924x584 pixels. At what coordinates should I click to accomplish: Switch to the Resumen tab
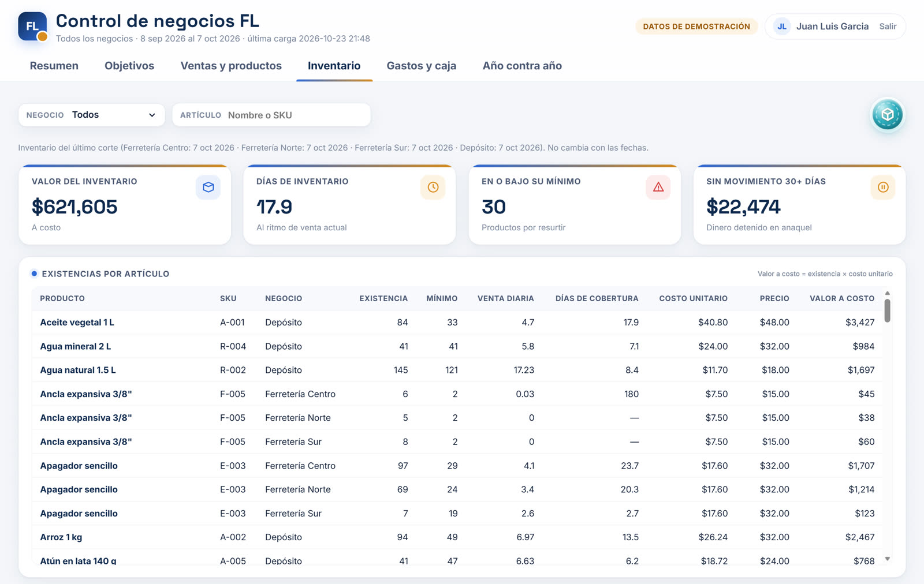[54, 66]
